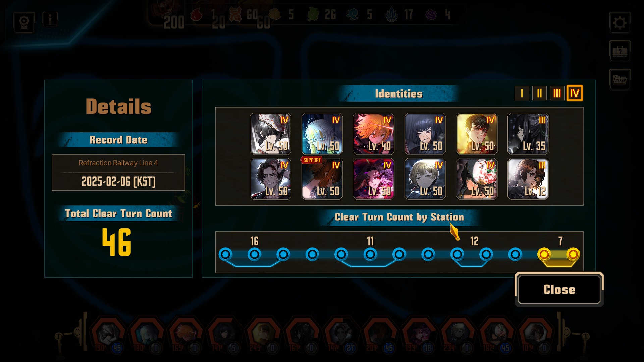Image resolution: width=644 pixels, height=362 pixels.
Task: Select the support identity portrait
Action: [x=322, y=179]
